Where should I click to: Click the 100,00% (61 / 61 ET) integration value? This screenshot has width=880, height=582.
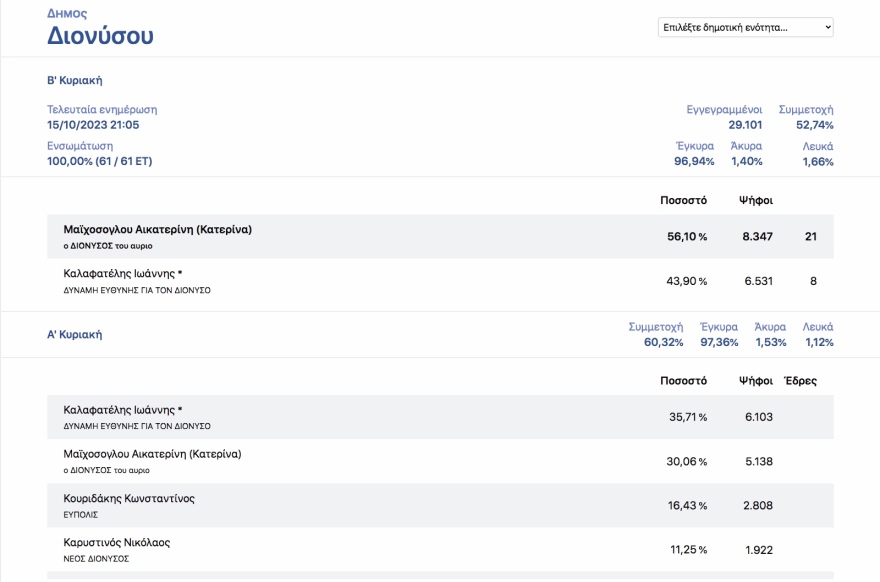point(99,161)
